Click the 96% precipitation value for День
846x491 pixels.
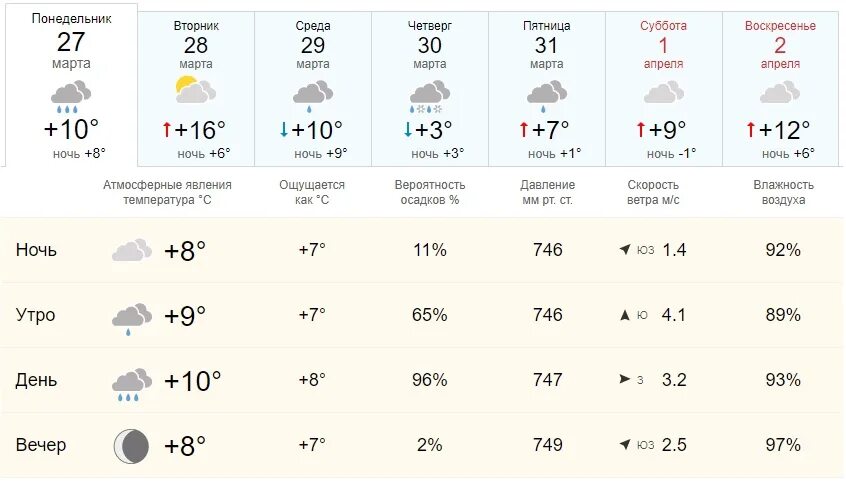coord(429,380)
